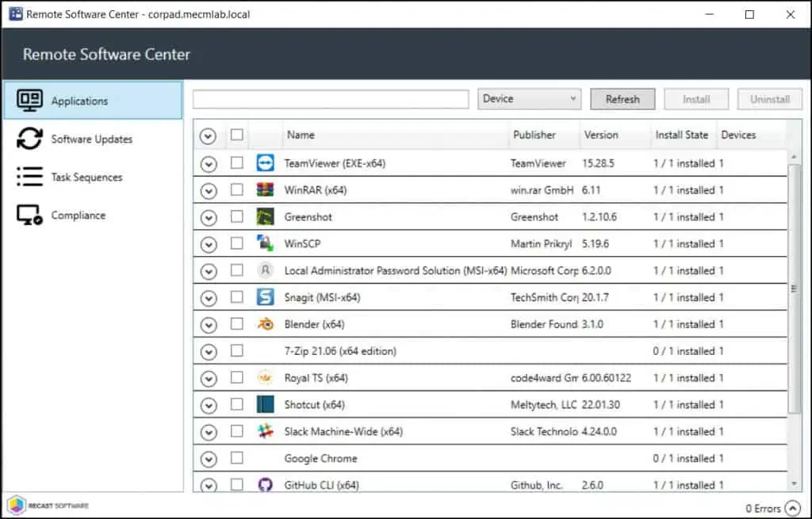Open the Device dropdown
Screen dimensions: 812x519
(529, 99)
